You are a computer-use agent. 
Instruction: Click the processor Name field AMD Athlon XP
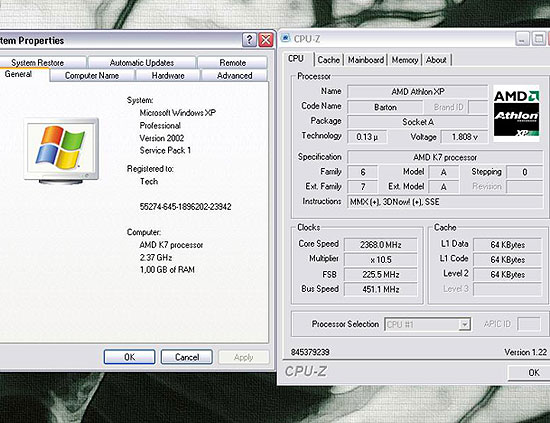coord(417,92)
